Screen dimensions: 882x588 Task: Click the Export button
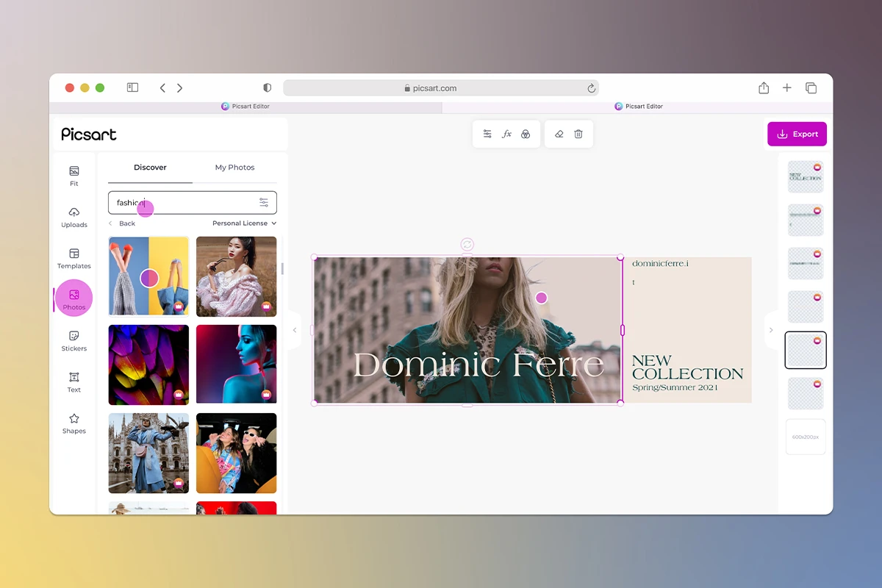click(x=797, y=134)
